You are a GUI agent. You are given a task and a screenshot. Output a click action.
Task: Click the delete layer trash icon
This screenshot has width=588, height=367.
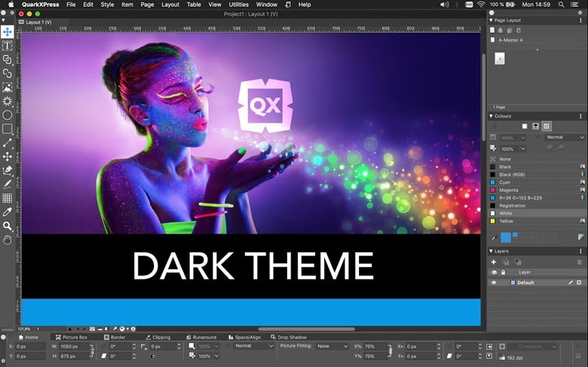[x=579, y=262]
